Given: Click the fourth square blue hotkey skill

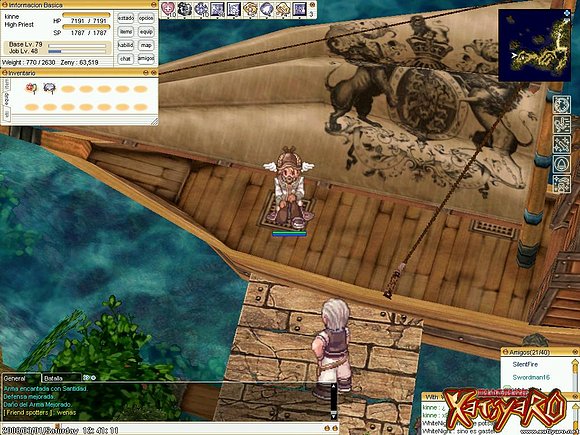Looking at the screenshot, I should [x=217, y=8].
